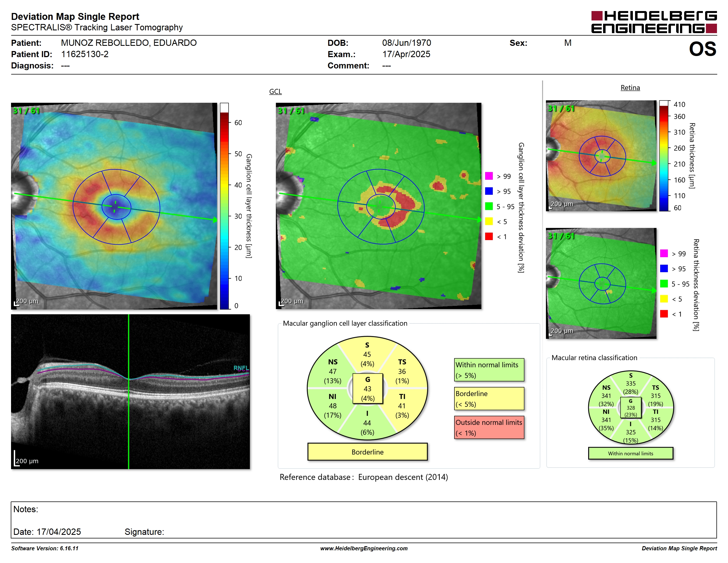Click the green 5-95 swatch in GCL legend
The width and height of the screenshot is (728, 563).
pos(489,206)
